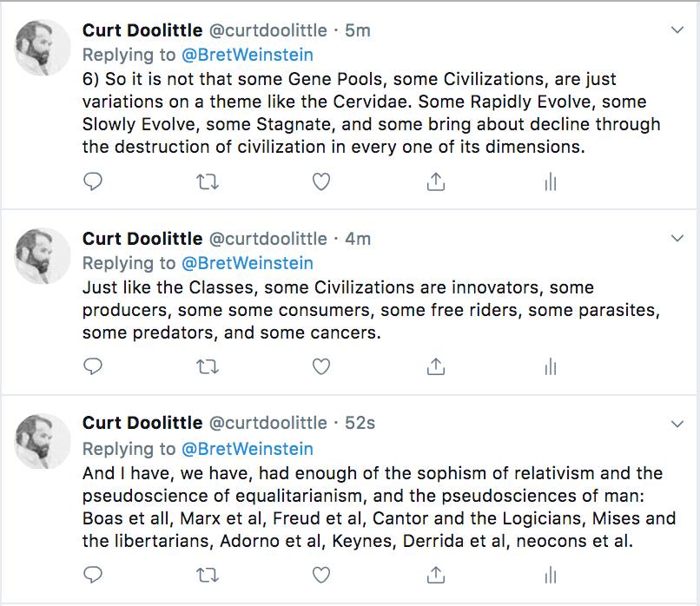Open analytics for the 4m-old tweet

click(x=550, y=367)
